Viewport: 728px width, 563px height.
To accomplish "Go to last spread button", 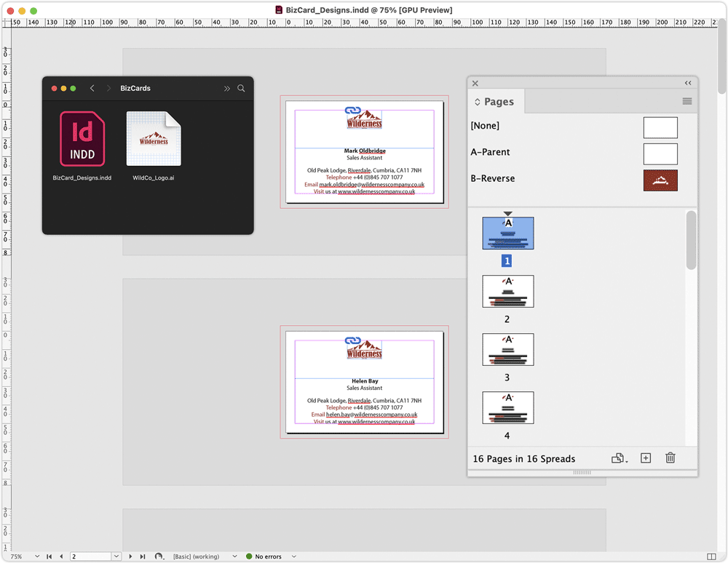I will (143, 556).
